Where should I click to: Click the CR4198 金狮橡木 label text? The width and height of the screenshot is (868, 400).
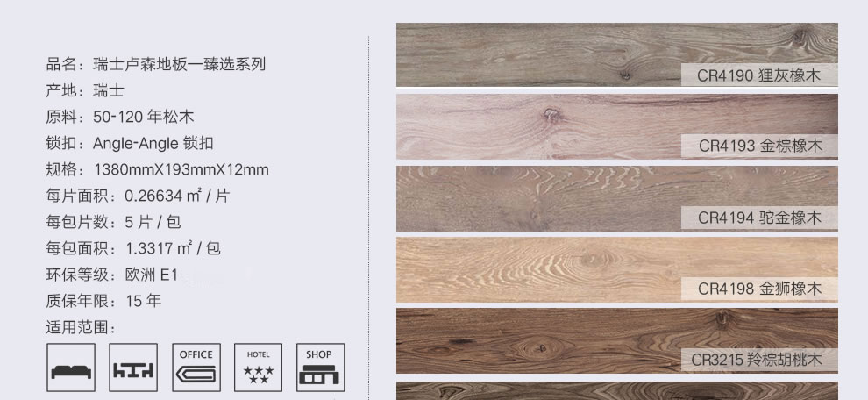point(759,289)
